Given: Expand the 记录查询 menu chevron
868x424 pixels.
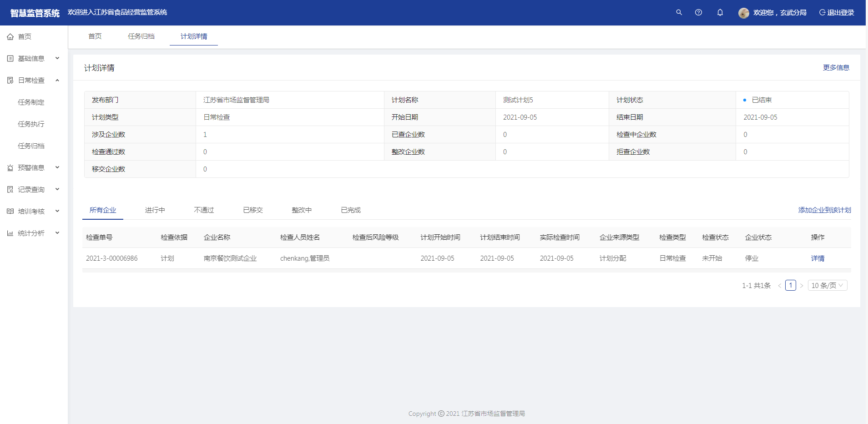Looking at the screenshot, I should point(57,190).
